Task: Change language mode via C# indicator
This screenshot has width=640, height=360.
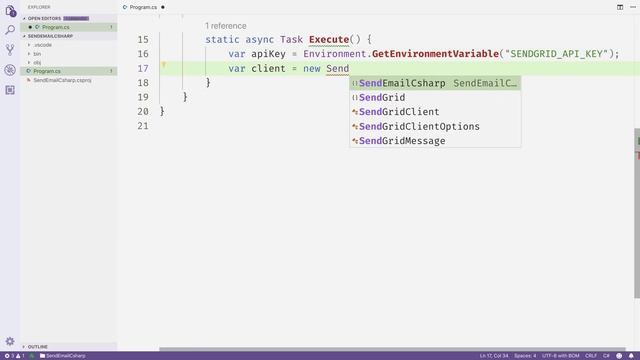Action: (x=606, y=356)
